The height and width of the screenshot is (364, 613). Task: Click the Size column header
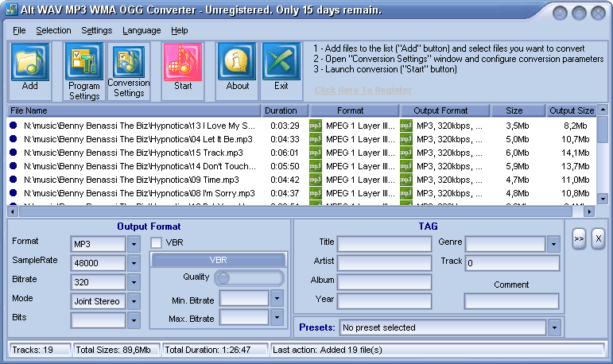tap(518, 110)
